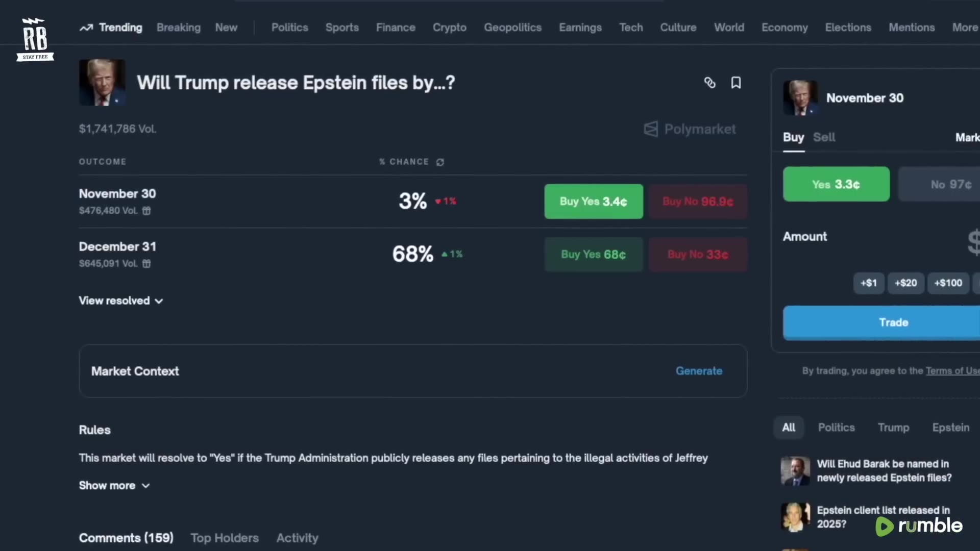The image size is (980, 551).
Task: Click Buy Yes 68¢ for December 31
Action: point(593,255)
